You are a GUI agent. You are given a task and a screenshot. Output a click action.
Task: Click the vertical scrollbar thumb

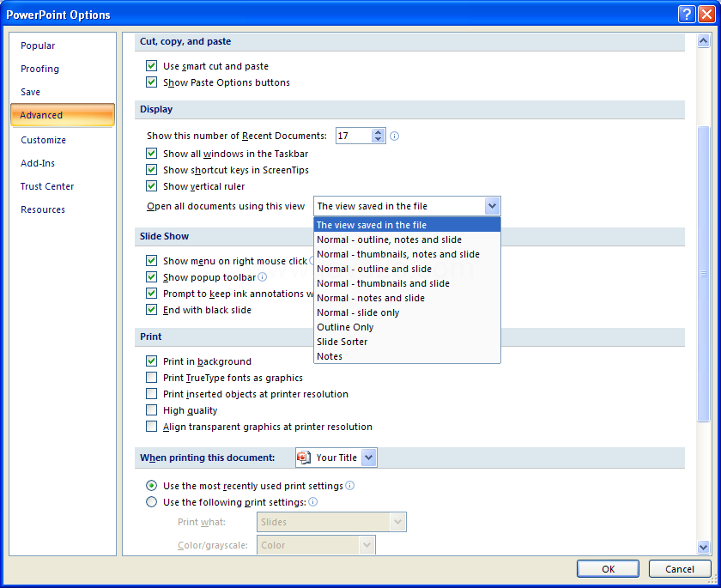[x=703, y=274]
